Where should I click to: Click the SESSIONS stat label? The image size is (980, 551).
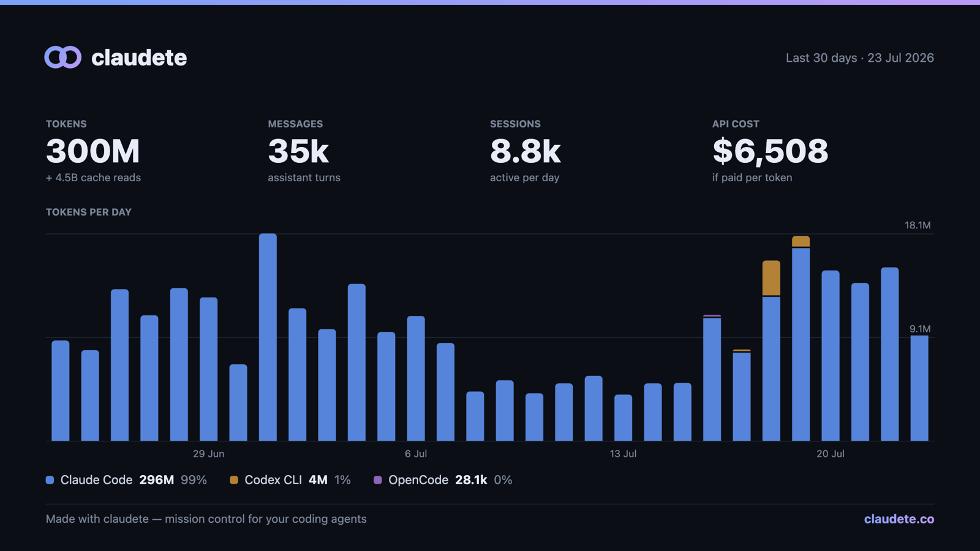pyautogui.click(x=515, y=124)
